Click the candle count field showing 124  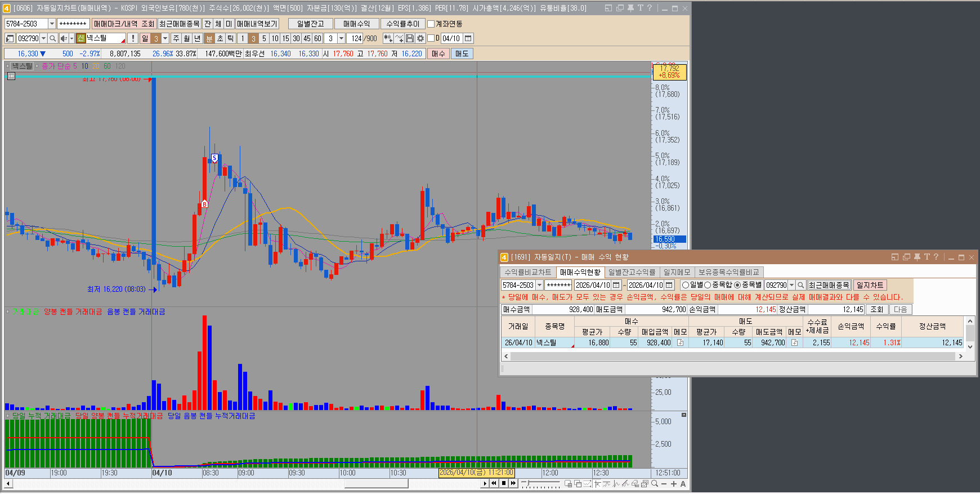click(355, 38)
